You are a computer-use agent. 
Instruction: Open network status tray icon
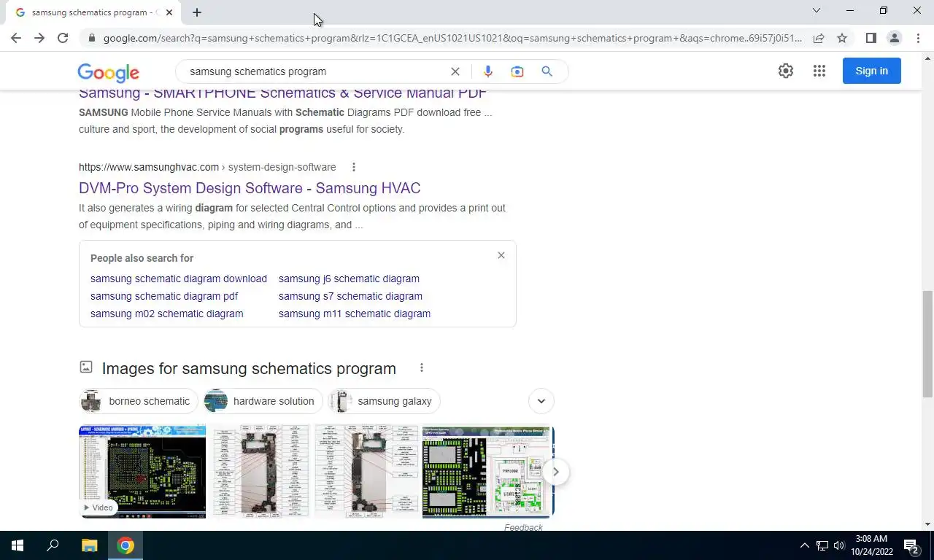pyautogui.click(x=822, y=545)
